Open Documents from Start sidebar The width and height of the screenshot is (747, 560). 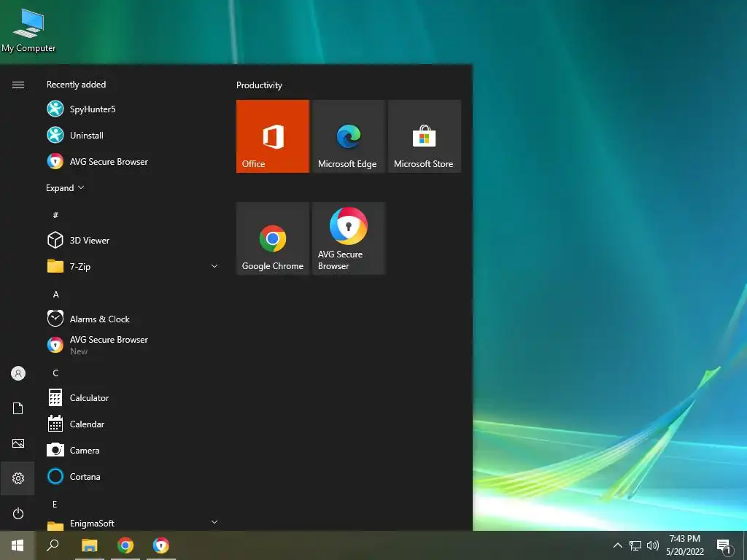[18, 408]
